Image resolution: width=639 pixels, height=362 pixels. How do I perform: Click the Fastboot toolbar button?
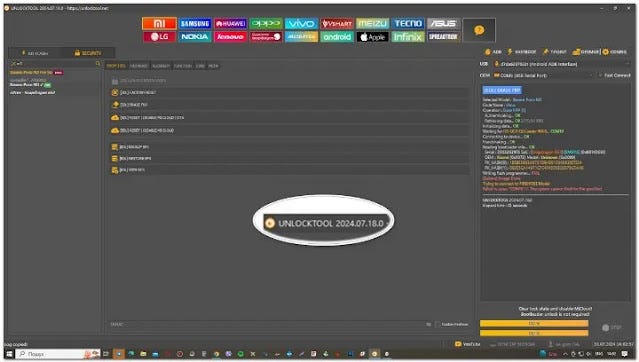tap(522, 52)
